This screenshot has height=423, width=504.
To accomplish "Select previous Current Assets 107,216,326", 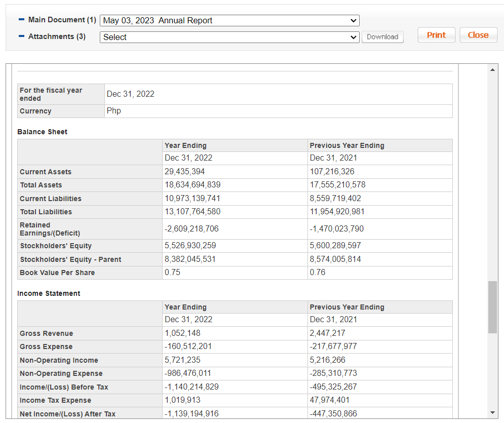I will (x=332, y=172).
